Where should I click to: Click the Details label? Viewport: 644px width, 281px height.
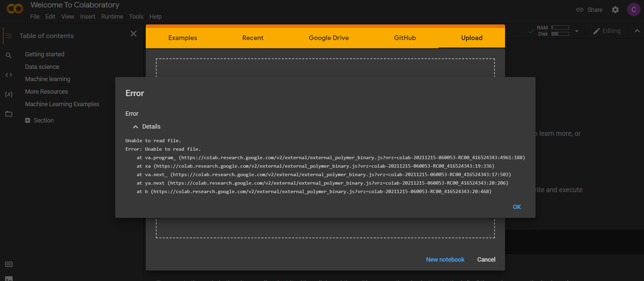pyautogui.click(x=151, y=127)
